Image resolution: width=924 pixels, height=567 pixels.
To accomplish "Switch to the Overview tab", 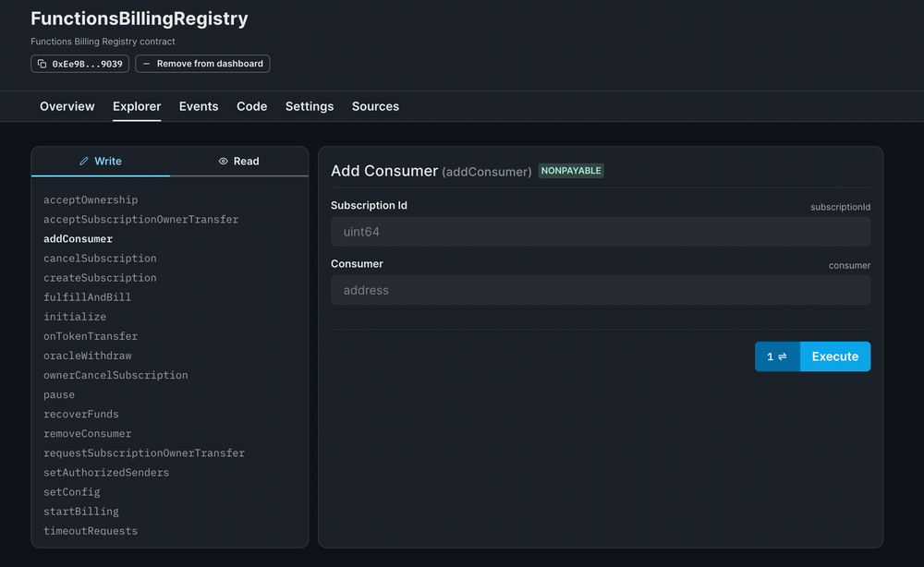I will 67,106.
